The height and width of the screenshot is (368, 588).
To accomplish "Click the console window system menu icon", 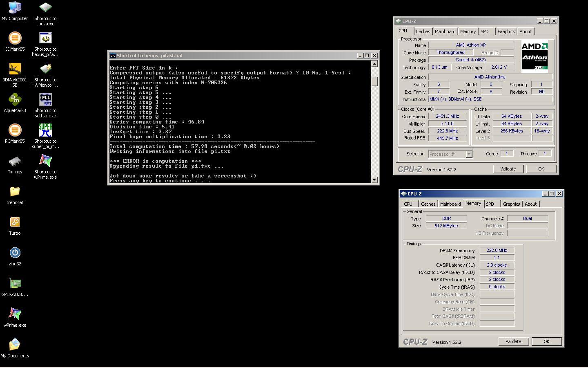I will pos(113,56).
